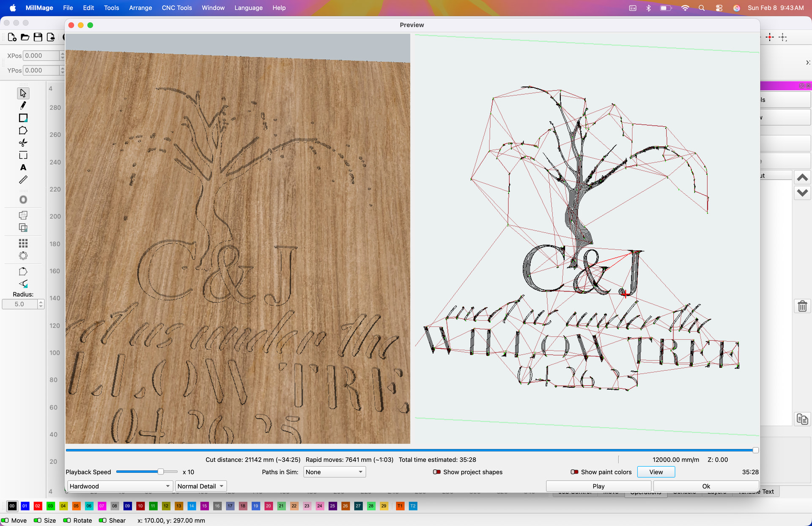
Task: Click the save project disk icon
Action: [x=38, y=37]
